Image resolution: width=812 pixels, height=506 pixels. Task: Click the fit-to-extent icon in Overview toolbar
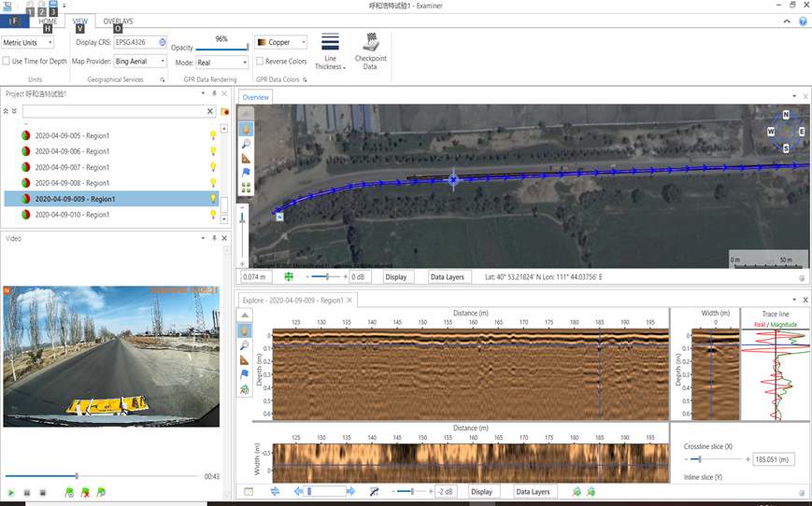click(289, 277)
